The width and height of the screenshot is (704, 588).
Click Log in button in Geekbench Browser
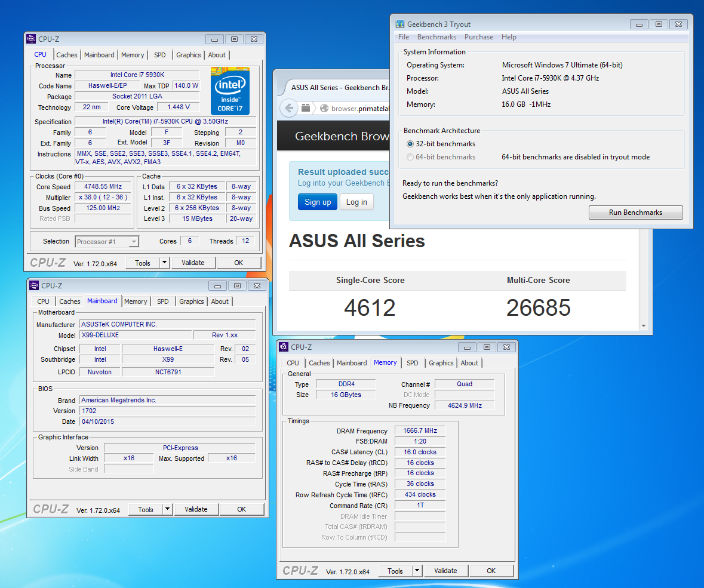click(x=356, y=202)
